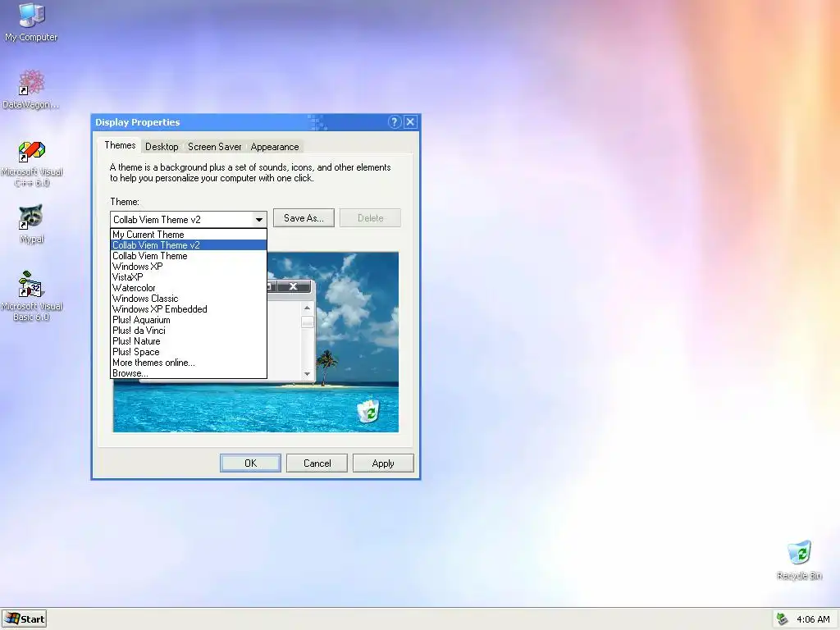
Task: Switch to the Themes tab
Action: [x=120, y=145]
